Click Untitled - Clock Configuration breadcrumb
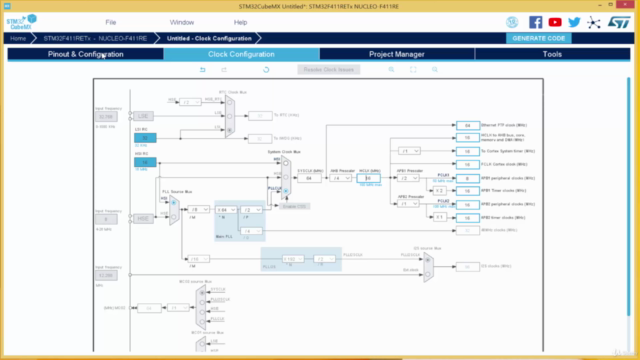Image resolution: width=640 pixels, height=360 pixels. (209, 38)
